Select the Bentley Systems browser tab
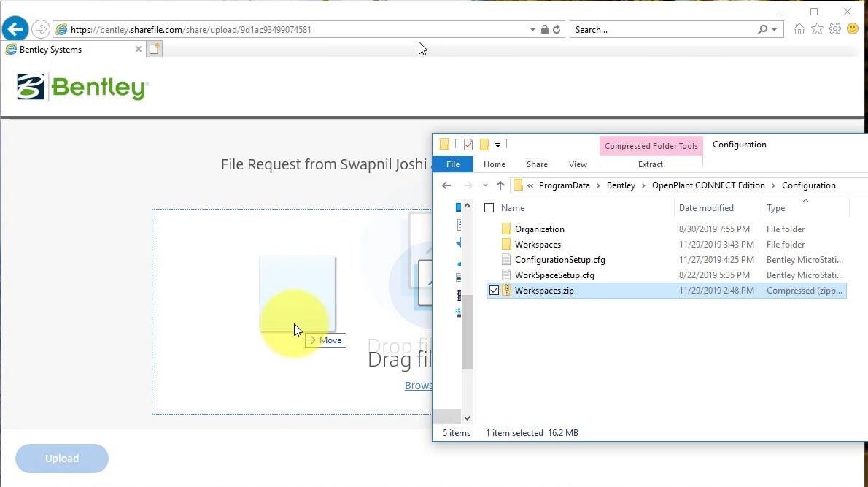 (74, 50)
